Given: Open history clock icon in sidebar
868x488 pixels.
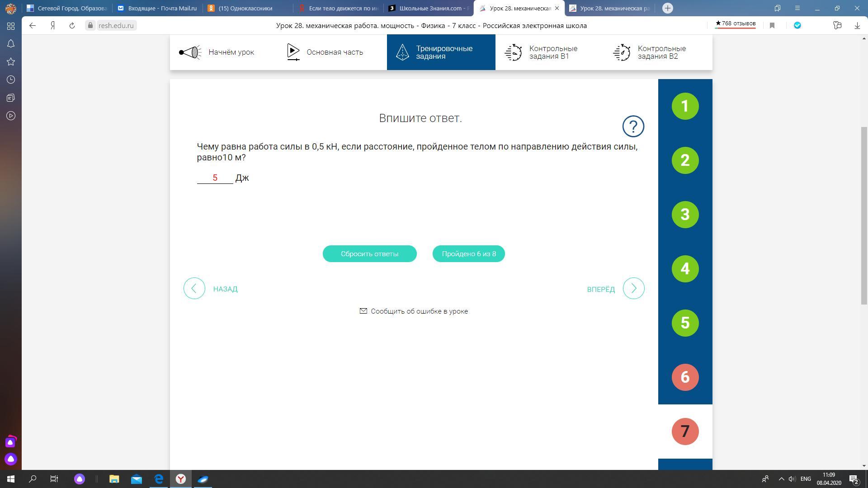Looking at the screenshot, I should click(x=11, y=80).
